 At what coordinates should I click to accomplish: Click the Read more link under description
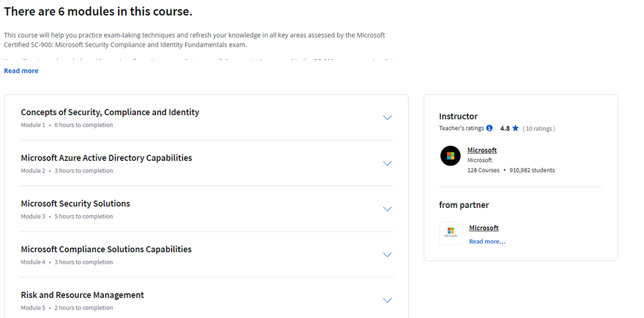21,71
